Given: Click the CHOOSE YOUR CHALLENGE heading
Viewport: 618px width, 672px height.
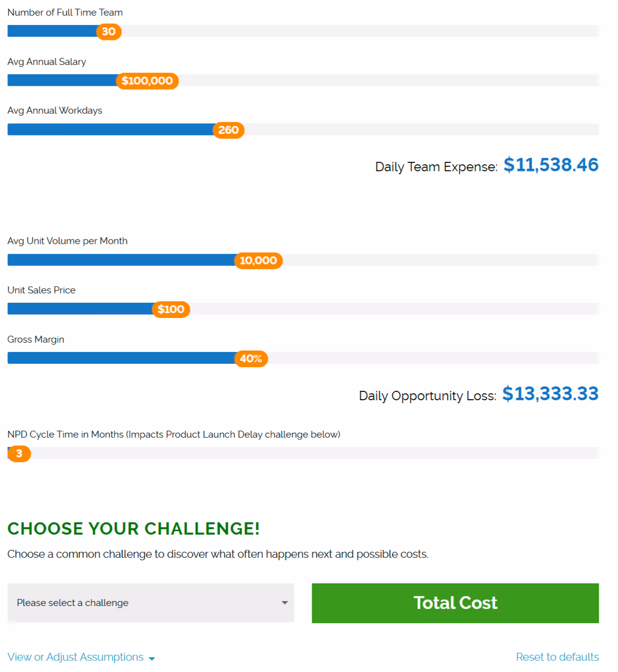Looking at the screenshot, I should click(x=133, y=528).
